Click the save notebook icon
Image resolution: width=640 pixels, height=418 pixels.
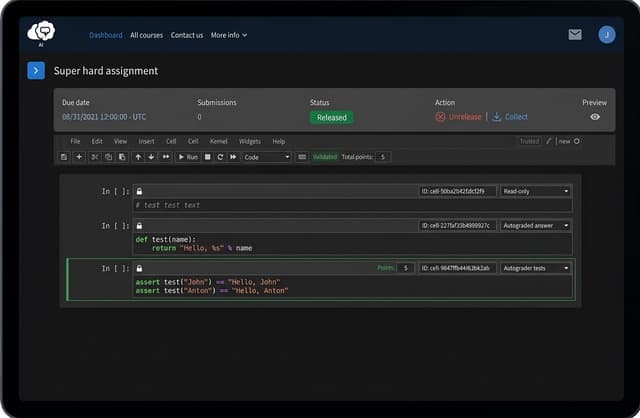click(x=64, y=157)
